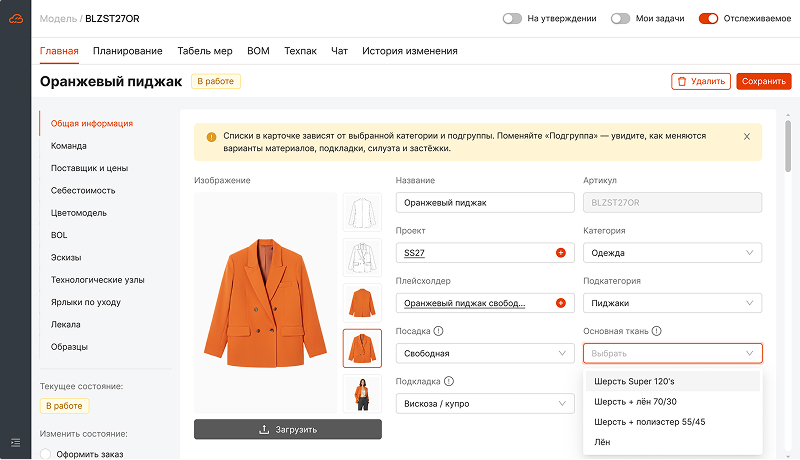The height and width of the screenshot is (460, 800).
Task: Click the Название input field
Action: 485,202
